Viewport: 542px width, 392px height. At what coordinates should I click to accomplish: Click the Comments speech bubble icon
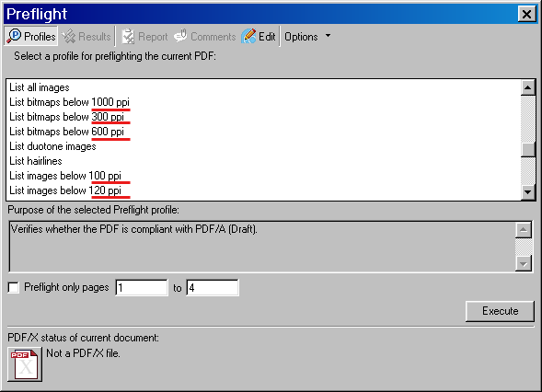coord(180,36)
